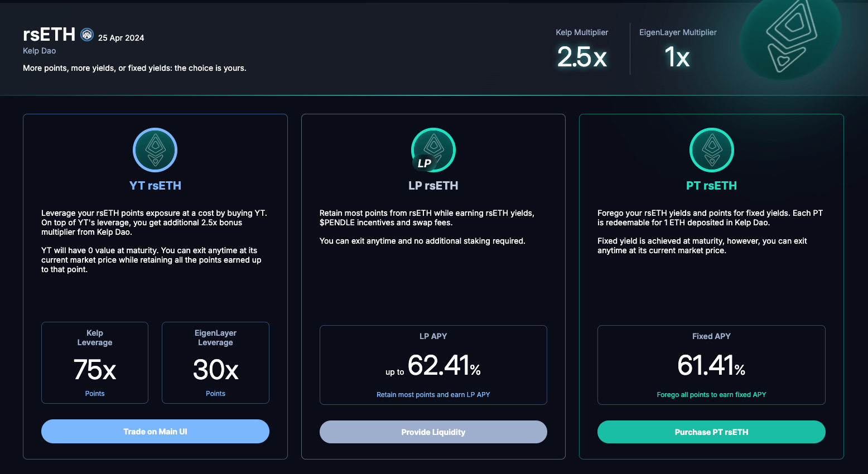
Task: Click 'YT will have 0 value at maturity' paragraph
Action: tap(151, 260)
